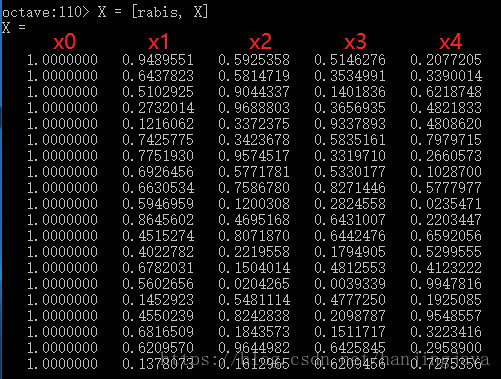Click the value 0.6431007

350,220
